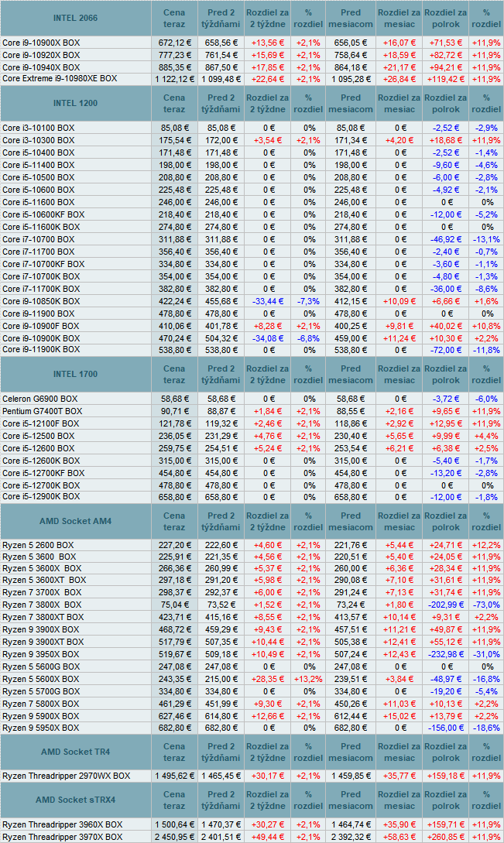Click the Cena teraz header in INTEL 2066

pyautogui.click(x=174, y=19)
